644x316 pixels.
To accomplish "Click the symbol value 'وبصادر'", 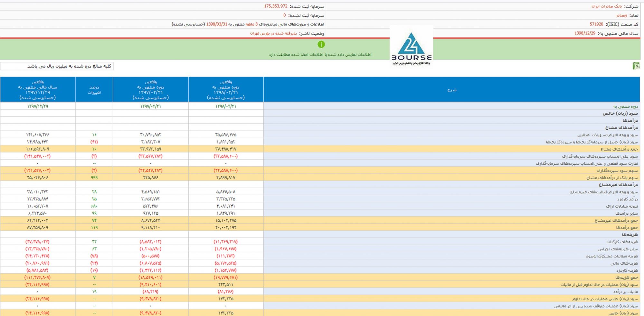I will pos(621,15).
